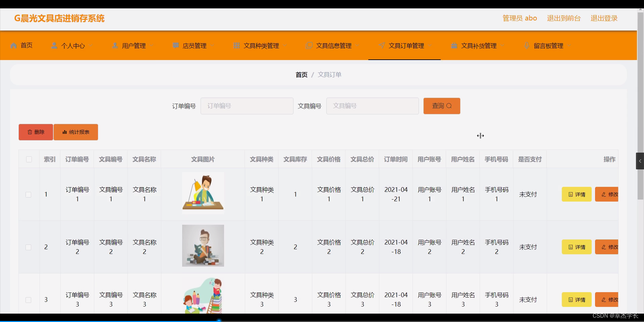Expand the 留言板管理 dropdown arrow
644x322 pixels.
pos(569,46)
